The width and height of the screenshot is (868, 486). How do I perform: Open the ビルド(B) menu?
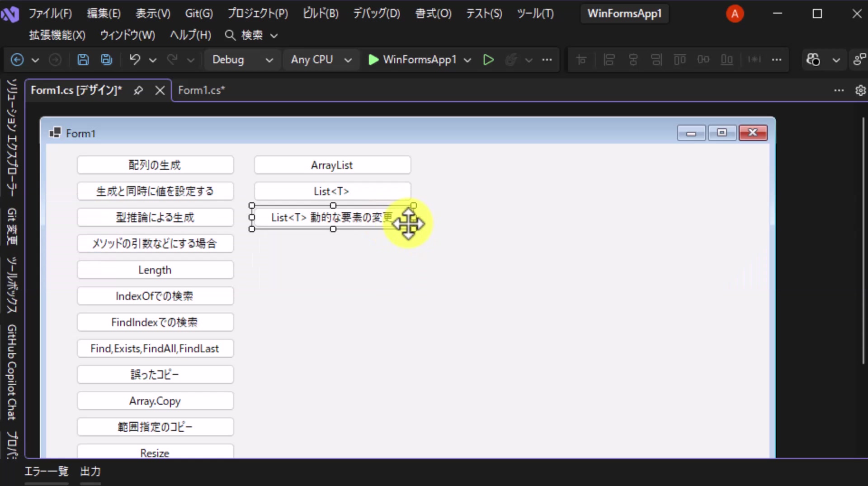[x=321, y=14]
